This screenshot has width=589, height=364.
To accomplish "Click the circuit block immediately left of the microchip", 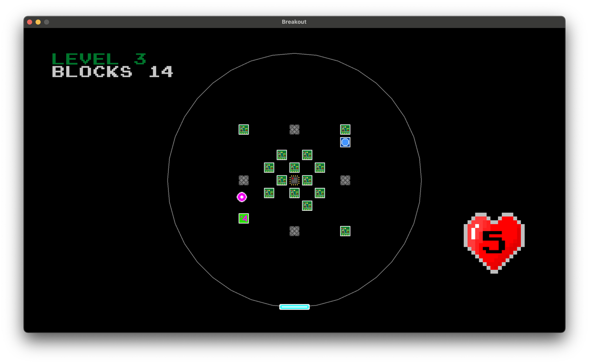I will click(x=282, y=180).
